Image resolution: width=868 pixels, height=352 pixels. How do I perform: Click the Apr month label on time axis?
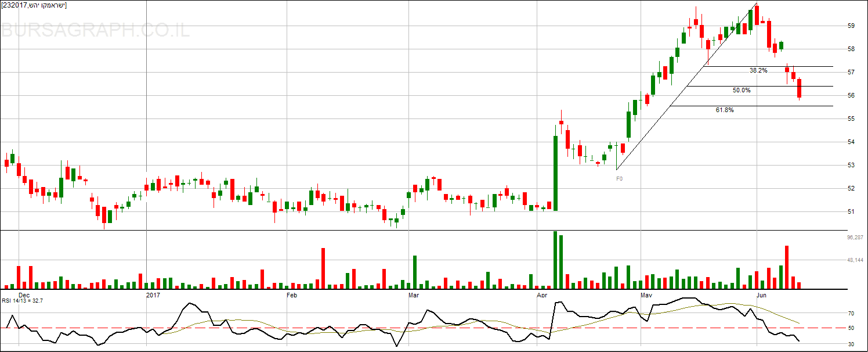(542, 295)
